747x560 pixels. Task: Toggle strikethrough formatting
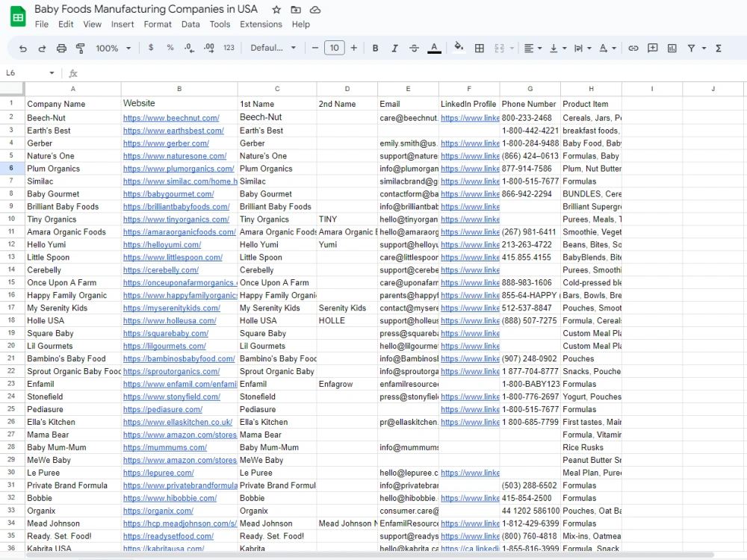(x=414, y=48)
